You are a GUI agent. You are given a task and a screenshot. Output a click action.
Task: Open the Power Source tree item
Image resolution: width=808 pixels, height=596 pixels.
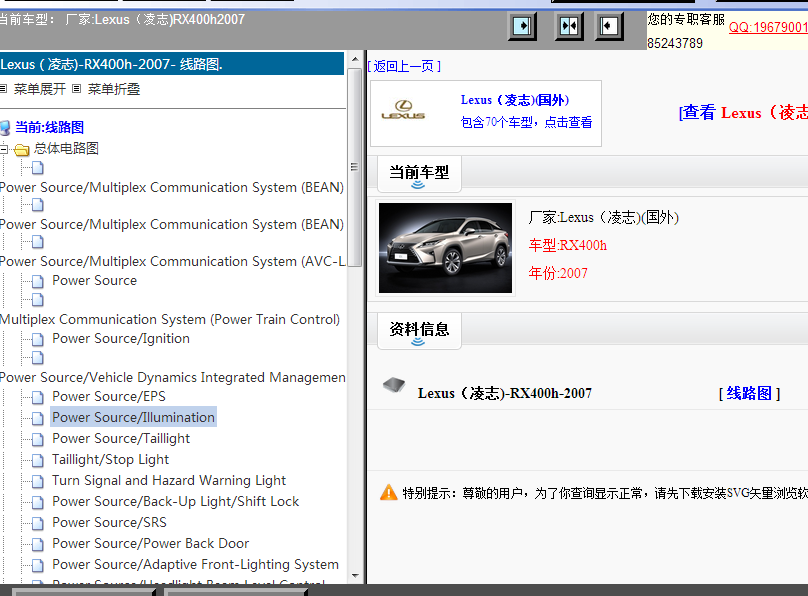(94, 281)
